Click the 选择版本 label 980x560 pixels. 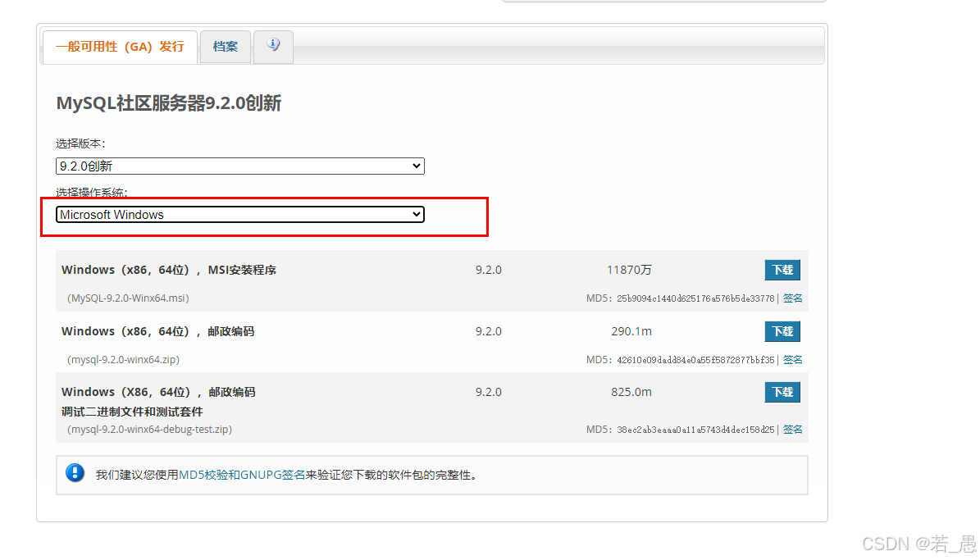coord(80,143)
